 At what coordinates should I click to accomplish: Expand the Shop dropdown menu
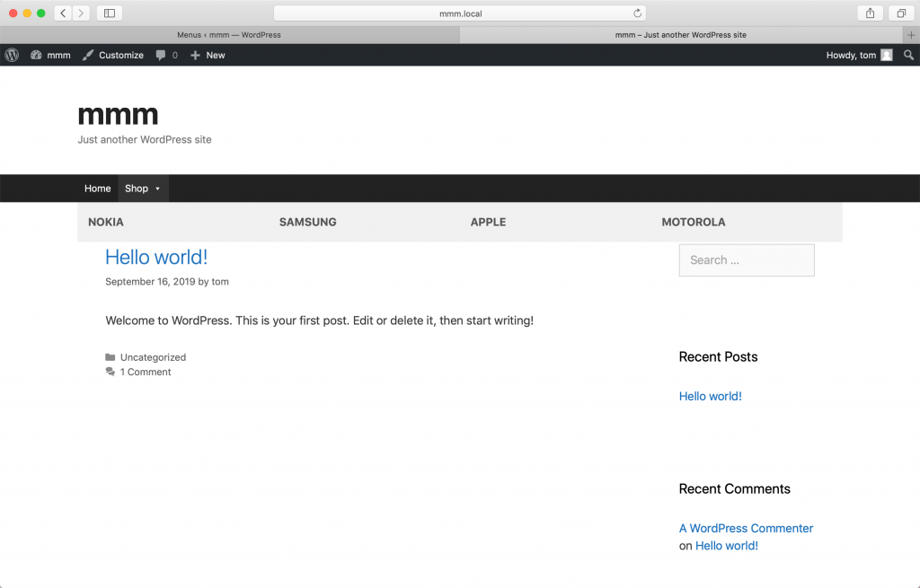tap(142, 189)
